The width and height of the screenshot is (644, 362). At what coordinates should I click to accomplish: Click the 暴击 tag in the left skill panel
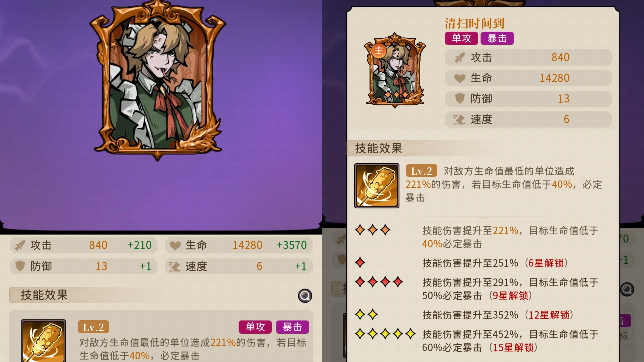point(292,327)
